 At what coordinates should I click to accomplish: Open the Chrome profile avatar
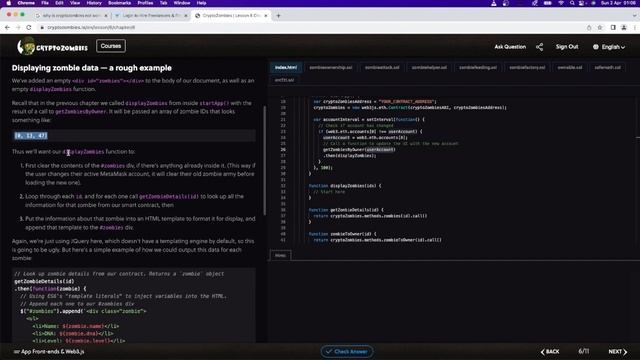pos(624,27)
